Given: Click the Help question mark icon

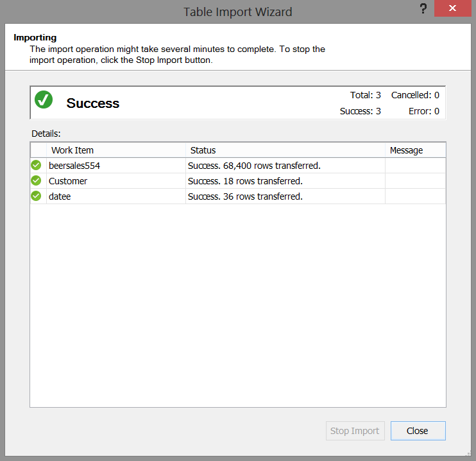Looking at the screenshot, I should point(423,8).
